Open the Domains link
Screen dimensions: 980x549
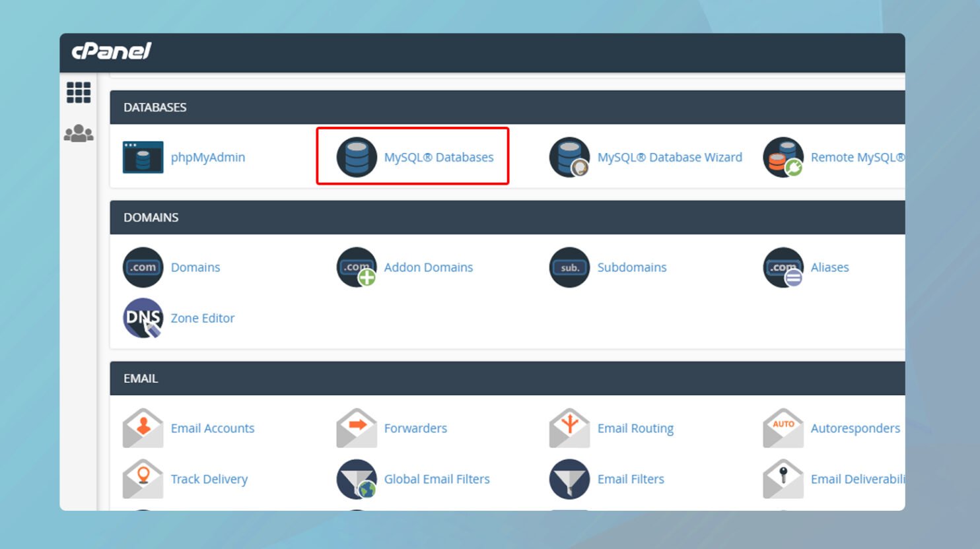coord(195,267)
